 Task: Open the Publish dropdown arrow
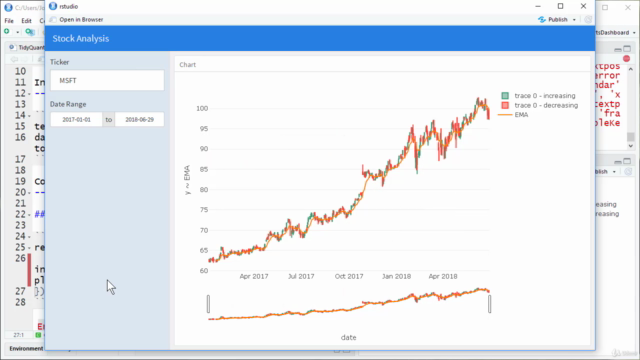click(x=574, y=20)
